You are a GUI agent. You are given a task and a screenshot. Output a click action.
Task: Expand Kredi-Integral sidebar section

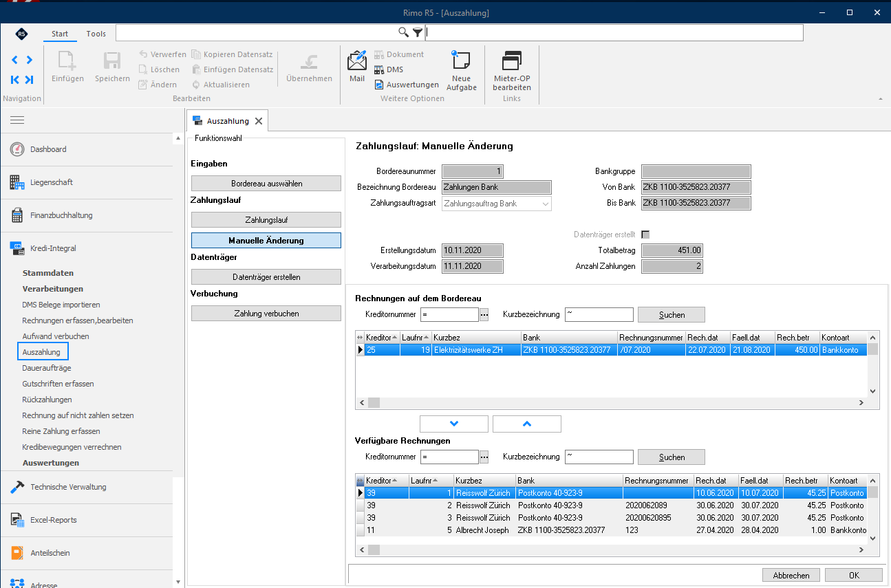tap(87, 248)
